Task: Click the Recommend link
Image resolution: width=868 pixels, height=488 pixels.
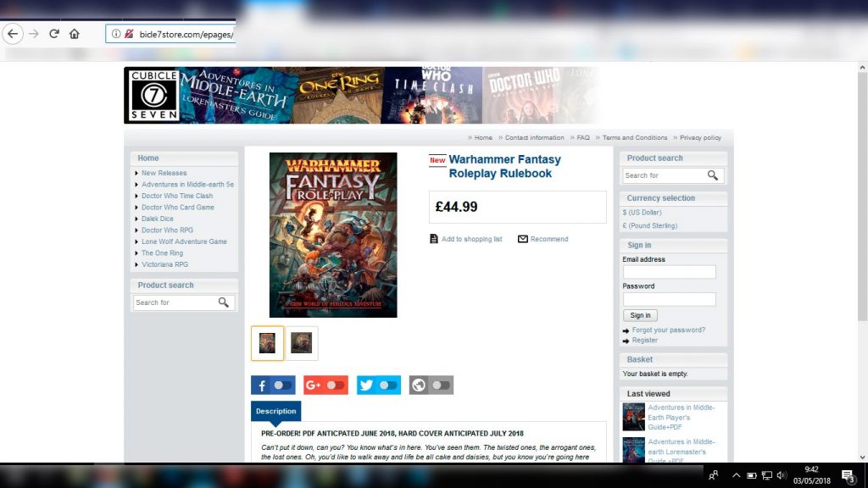Action: [x=549, y=239]
